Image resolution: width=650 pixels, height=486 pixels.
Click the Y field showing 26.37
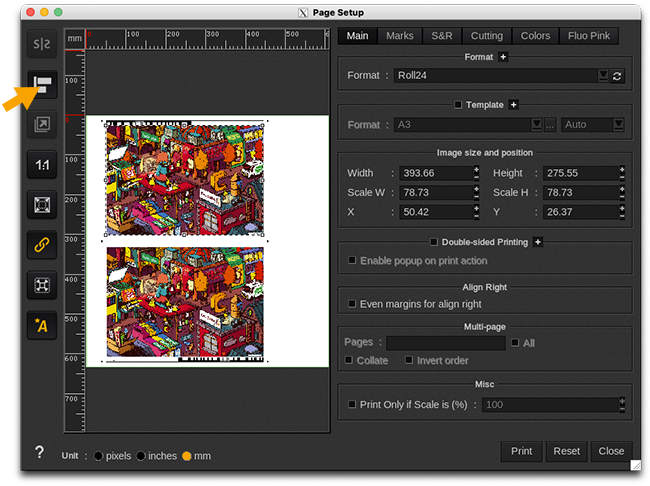click(581, 212)
